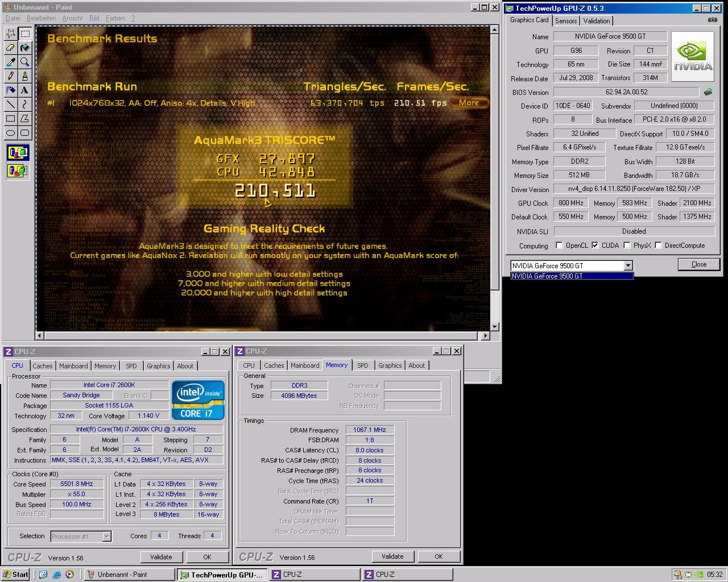
Task: Click the Show Desktop quick launch icon
Action: click(44, 575)
